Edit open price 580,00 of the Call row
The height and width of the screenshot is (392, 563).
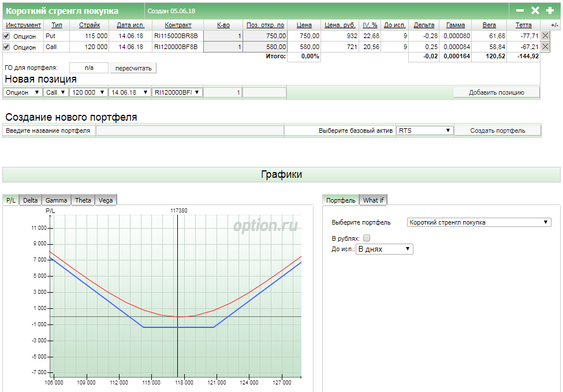click(266, 47)
